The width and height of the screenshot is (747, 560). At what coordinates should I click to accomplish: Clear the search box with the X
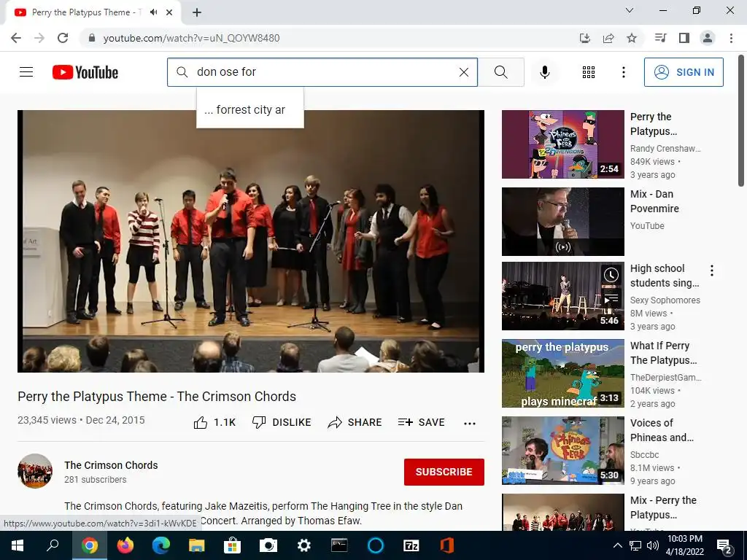pos(463,72)
